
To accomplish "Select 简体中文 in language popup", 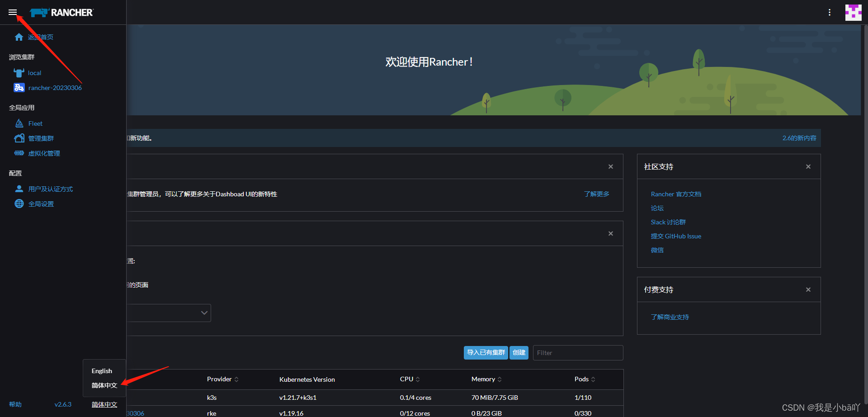I will [104, 385].
